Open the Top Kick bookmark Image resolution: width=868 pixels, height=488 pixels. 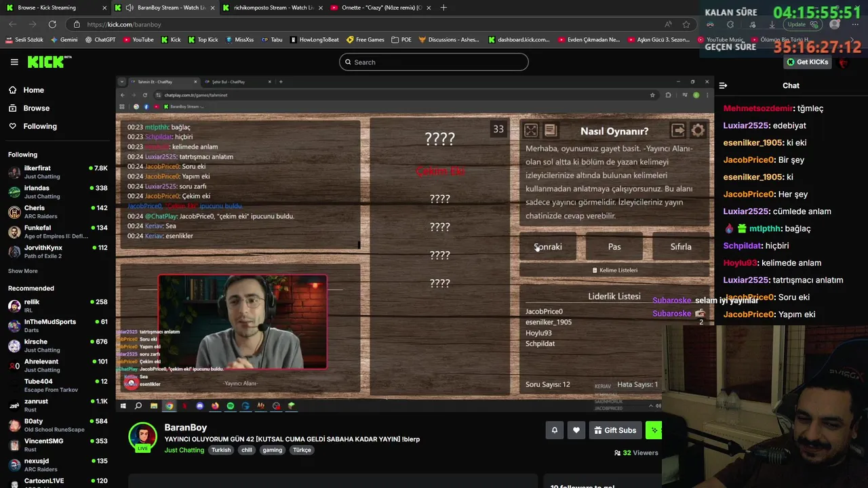(203, 40)
